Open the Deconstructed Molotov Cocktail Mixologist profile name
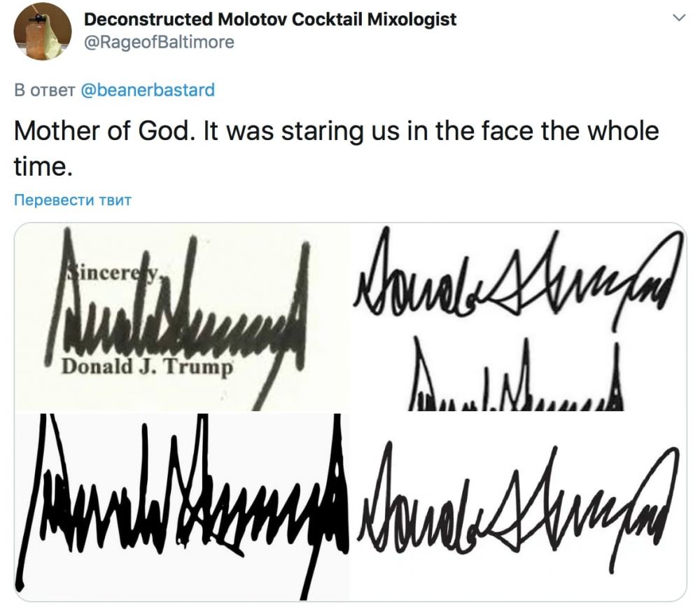 click(x=270, y=19)
